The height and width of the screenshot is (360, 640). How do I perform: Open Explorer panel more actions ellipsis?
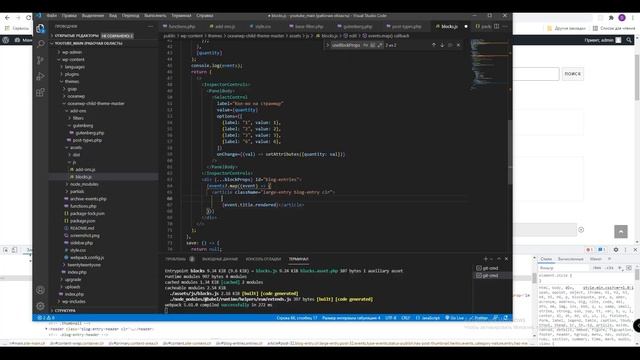pyautogui.click(x=151, y=26)
